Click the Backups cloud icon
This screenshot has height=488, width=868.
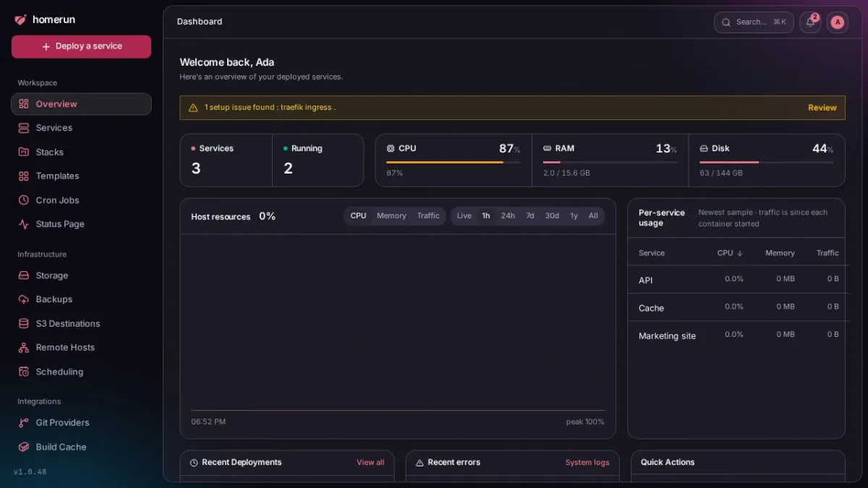[x=24, y=299]
